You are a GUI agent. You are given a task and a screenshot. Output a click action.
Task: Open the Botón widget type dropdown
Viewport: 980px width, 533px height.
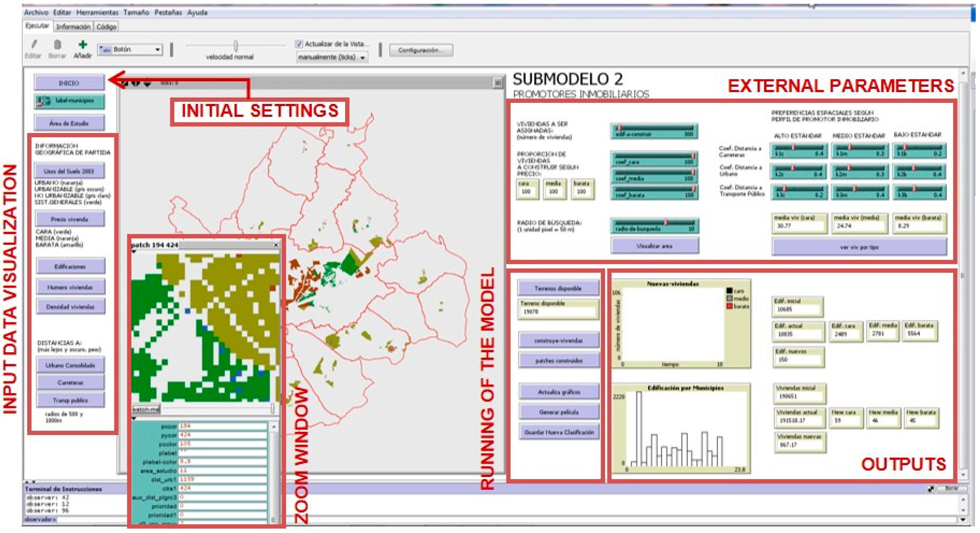pos(130,50)
